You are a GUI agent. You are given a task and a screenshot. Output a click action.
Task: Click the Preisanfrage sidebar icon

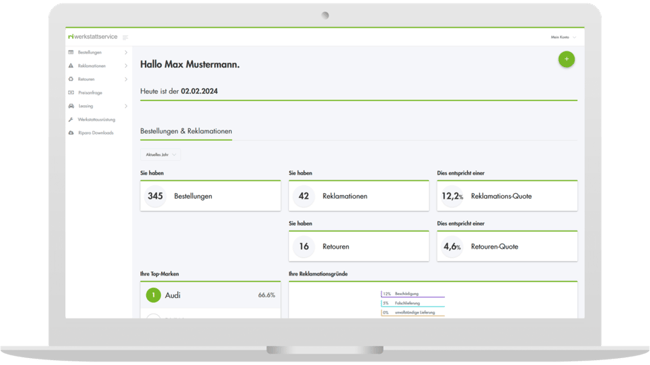pyautogui.click(x=71, y=92)
